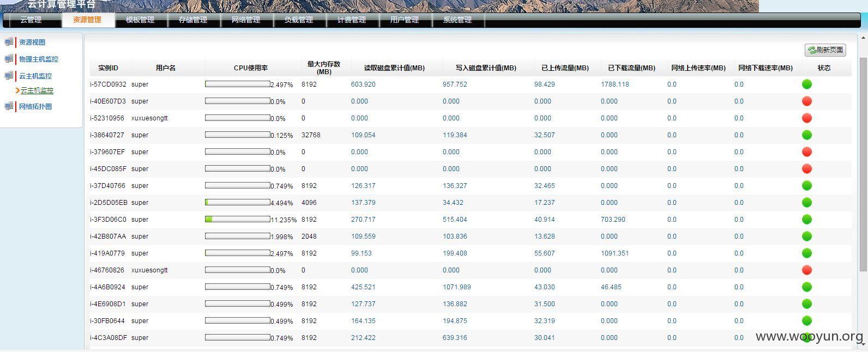Click red status icon for i-45DC085F
868x352 pixels.
pyautogui.click(x=807, y=169)
